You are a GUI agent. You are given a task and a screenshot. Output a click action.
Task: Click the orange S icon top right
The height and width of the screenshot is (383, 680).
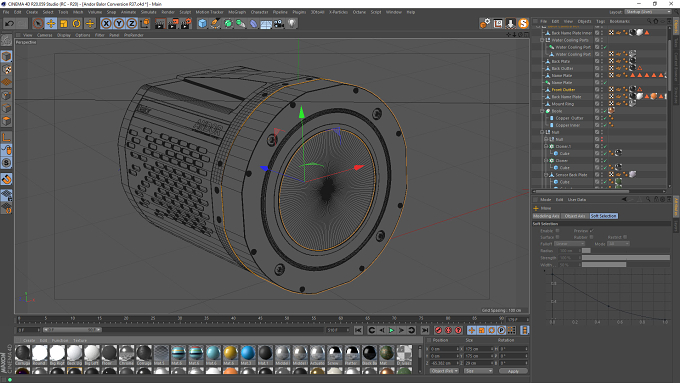[x=523, y=23]
